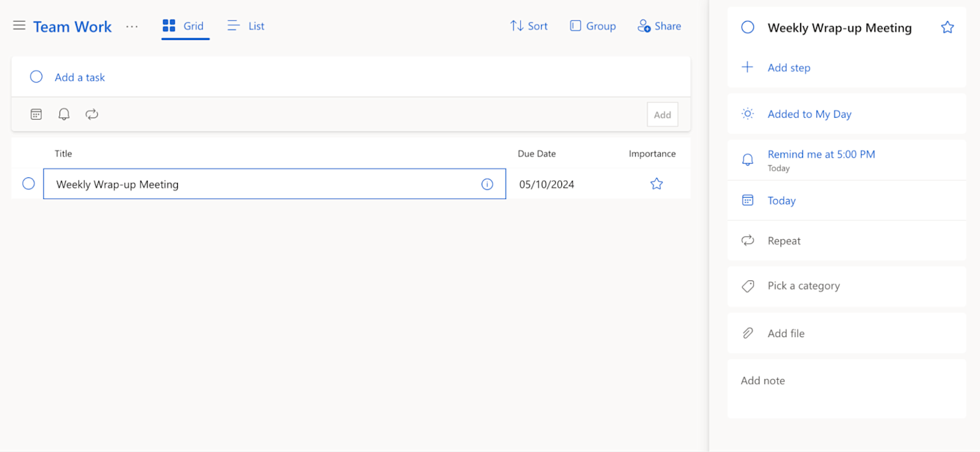Click Add step in the details panel
Image resolution: width=980 pixels, height=452 pixels.
pos(788,68)
